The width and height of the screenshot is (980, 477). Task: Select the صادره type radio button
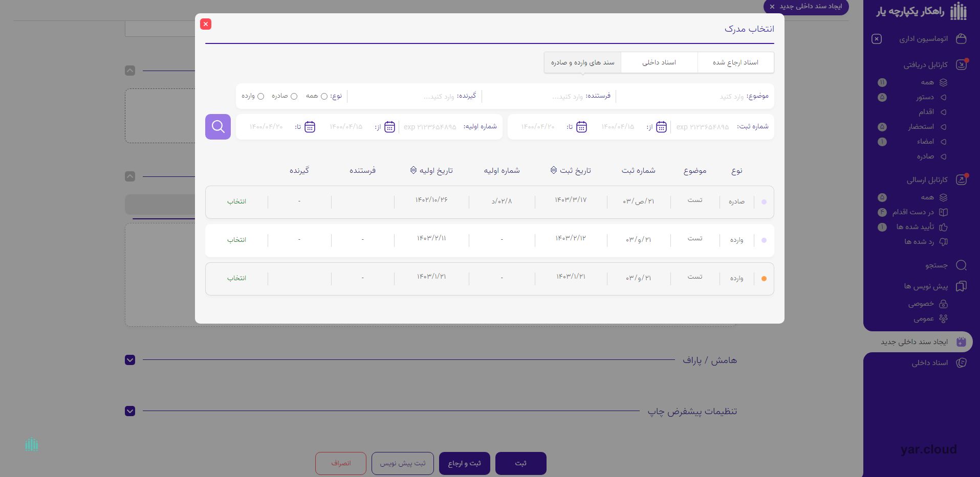coord(294,96)
